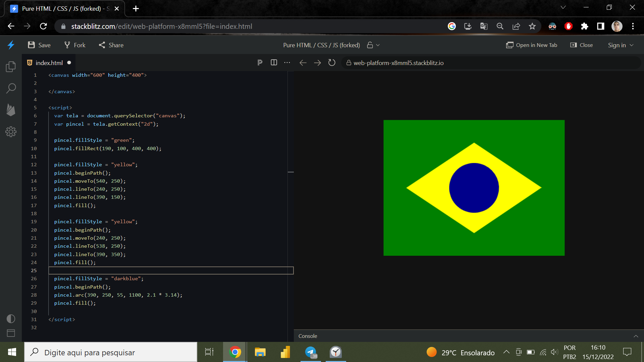The width and height of the screenshot is (644, 362).
Task: Navigate back in Chrome
Action: tap(11, 26)
